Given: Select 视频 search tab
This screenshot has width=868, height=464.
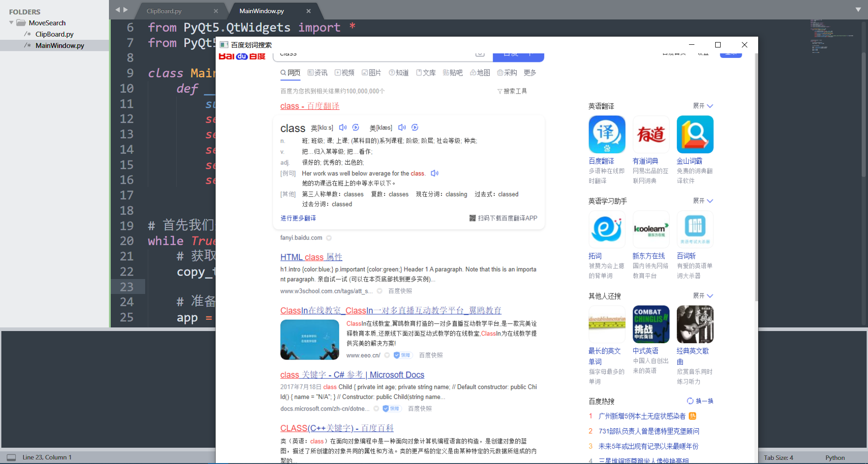Looking at the screenshot, I should (x=344, y=73).
